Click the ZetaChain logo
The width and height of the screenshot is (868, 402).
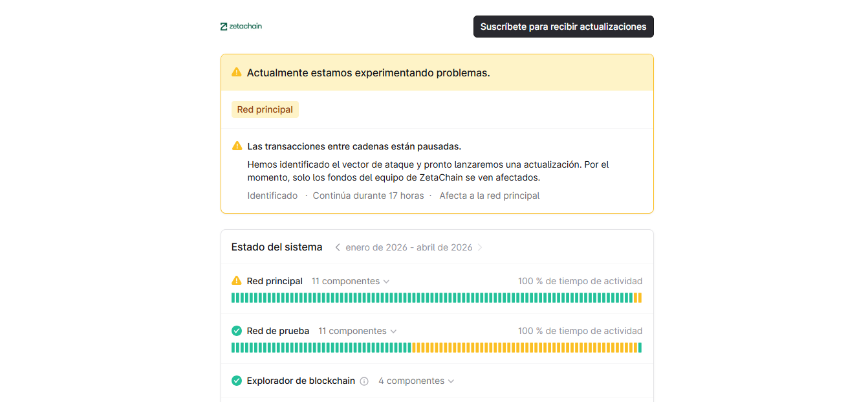point(241,27)
